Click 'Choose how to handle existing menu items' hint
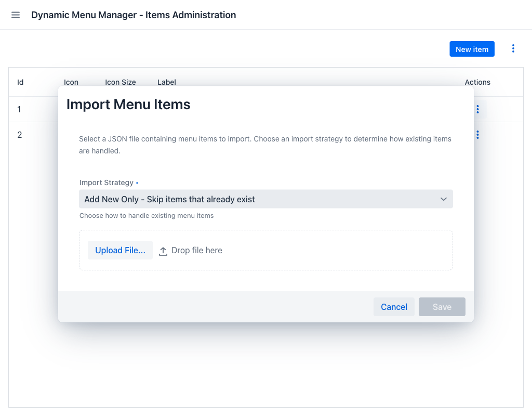532x416 pixels. [x=146, y=216]
